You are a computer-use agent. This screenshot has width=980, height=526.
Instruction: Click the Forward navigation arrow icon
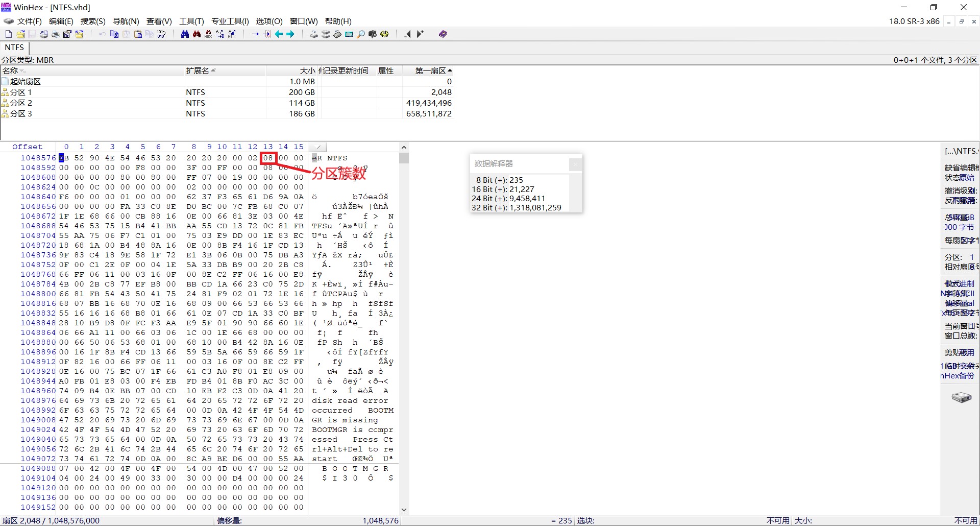(x=290, y=34)
